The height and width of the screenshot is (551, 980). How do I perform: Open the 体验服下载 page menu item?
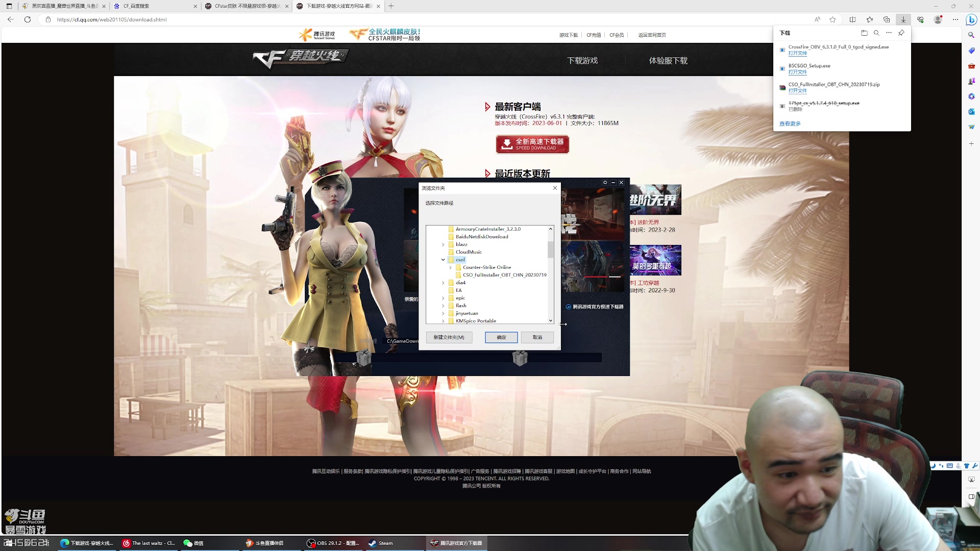pos(668,60)
